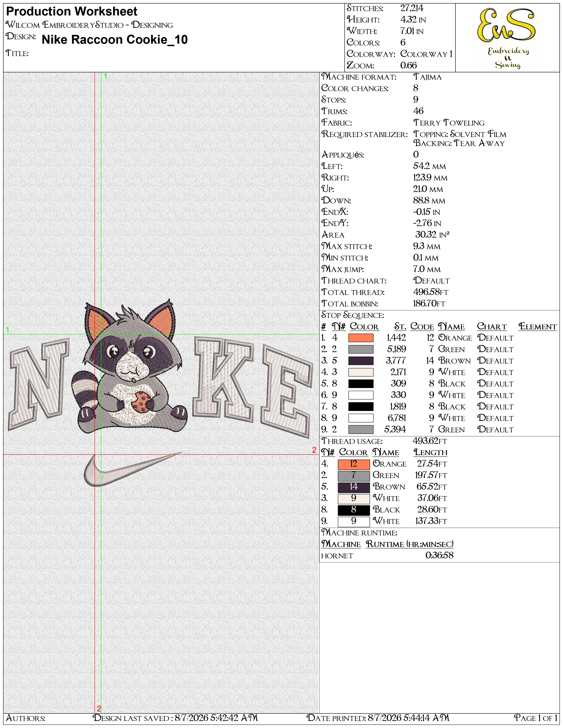The width and height of the screenshot is (563, 728).
Task: Click the Color column header in Stop Sequence
Action: tap(364, 326)
